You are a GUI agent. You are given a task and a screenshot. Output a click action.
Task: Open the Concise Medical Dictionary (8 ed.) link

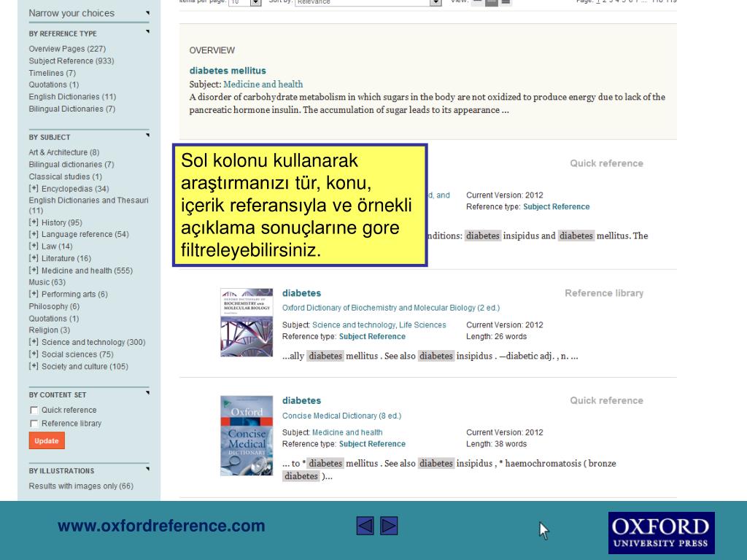tap(341, 416)
